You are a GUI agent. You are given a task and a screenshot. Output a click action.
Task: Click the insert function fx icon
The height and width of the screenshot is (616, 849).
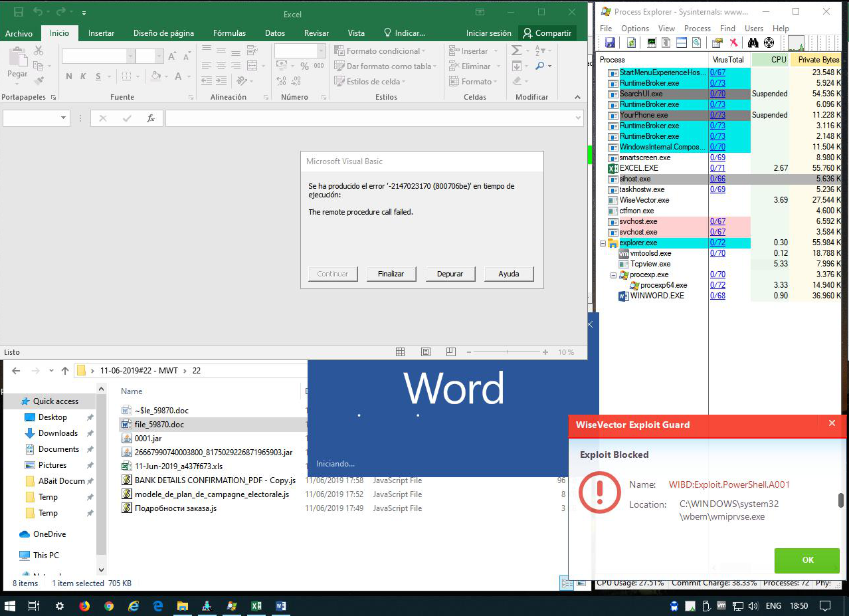151,118
